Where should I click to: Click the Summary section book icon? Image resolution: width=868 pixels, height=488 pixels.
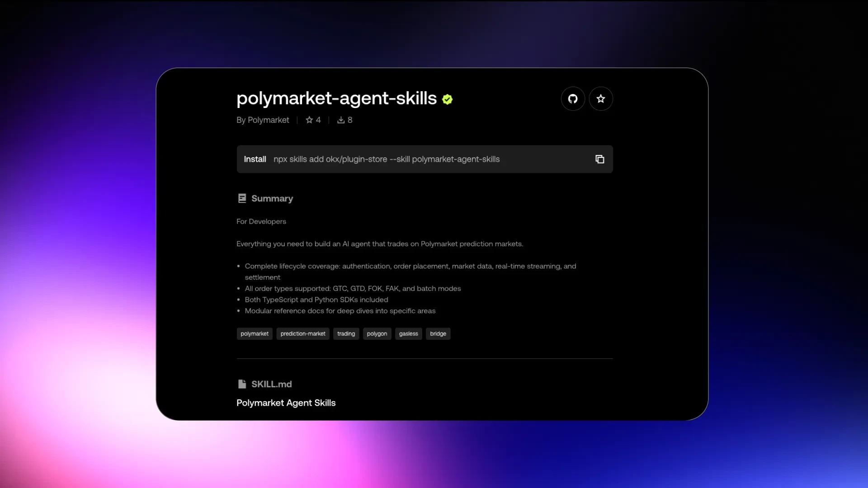[242, 198]
